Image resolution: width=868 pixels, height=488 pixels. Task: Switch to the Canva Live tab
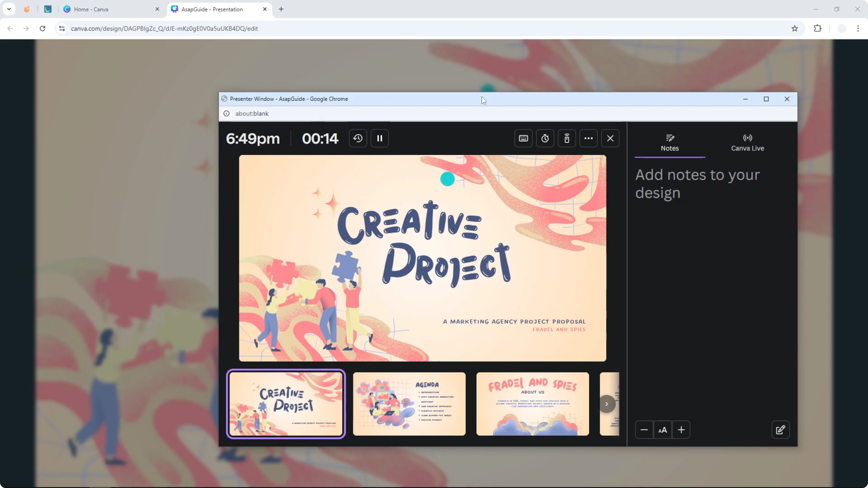coord(747,143)
